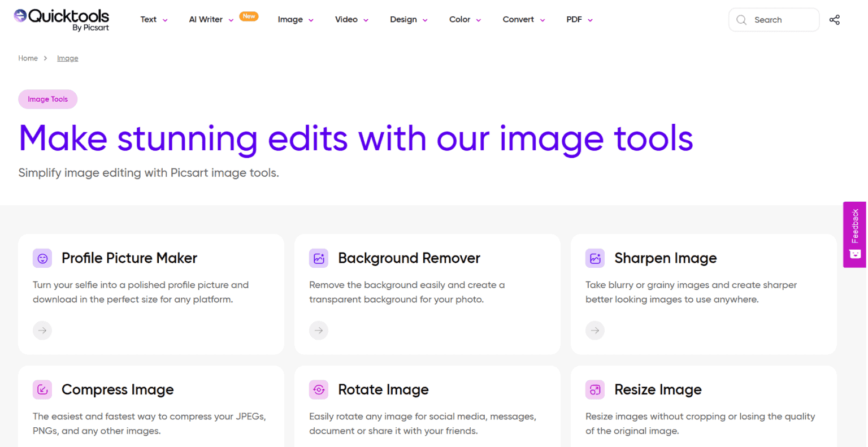Open the Convert menu in navigation
Screen dimensions: 868x447
coord(518,19)
